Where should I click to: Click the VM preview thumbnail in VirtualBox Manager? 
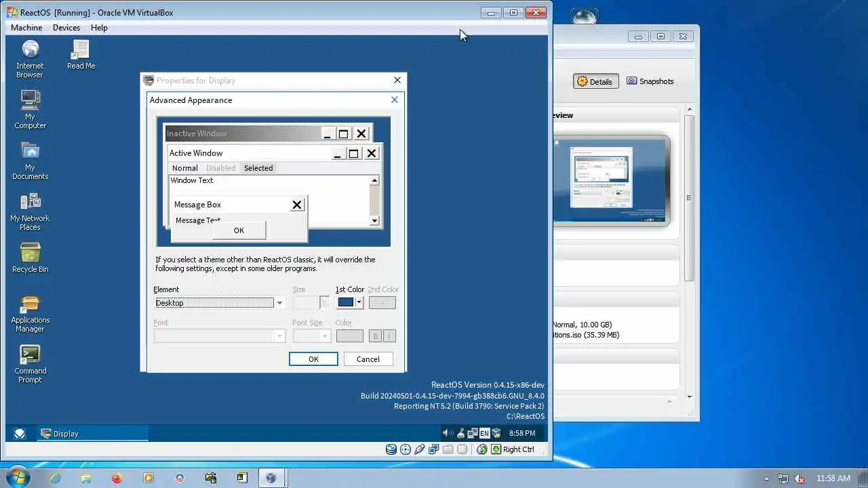tap(610, 181)
